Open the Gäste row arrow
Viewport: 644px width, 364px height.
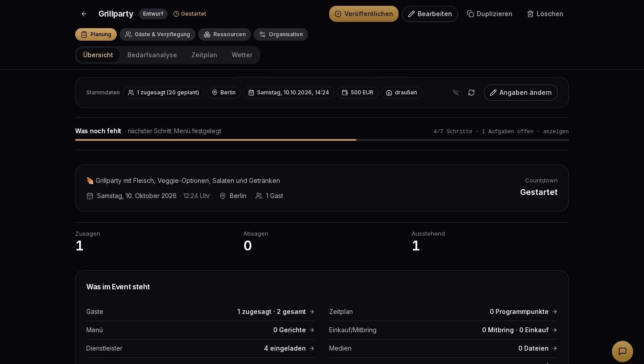pyautogui.click(x=312, y=312)
